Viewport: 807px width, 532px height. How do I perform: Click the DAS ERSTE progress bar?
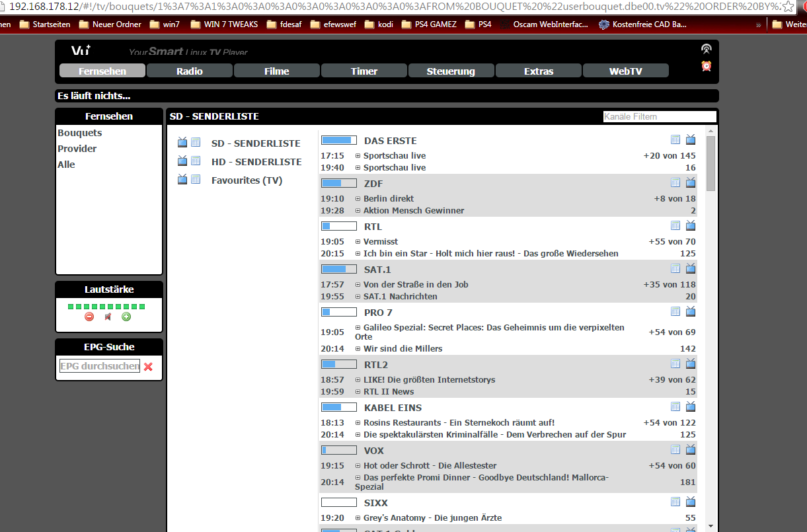pyautogui.click(x=339, y=140)
